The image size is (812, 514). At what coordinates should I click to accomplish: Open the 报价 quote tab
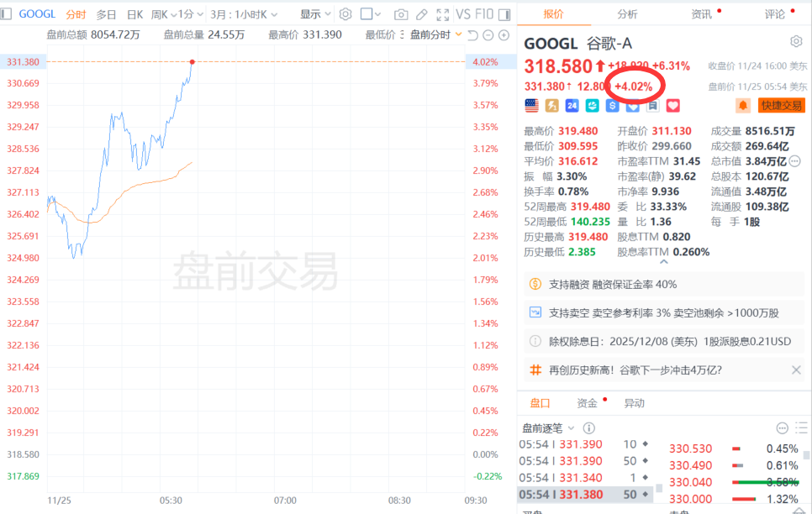[x=553, y=14]
